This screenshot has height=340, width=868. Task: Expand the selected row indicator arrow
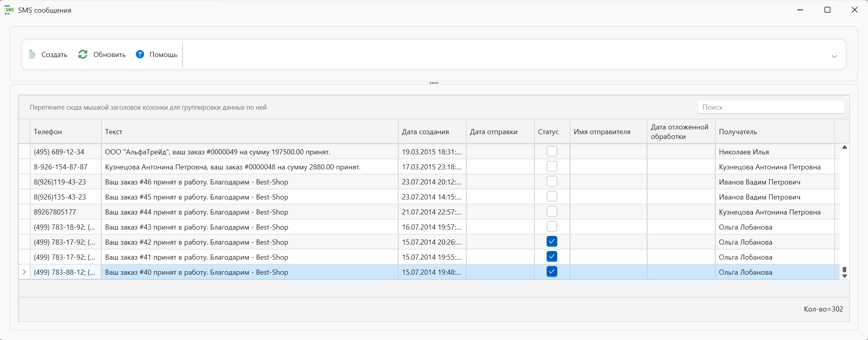click(24, 272)
